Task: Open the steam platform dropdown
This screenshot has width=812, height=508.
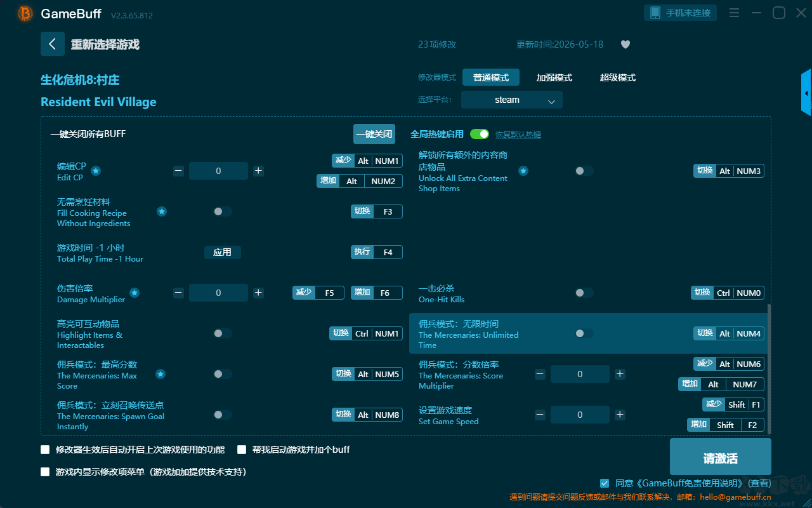Action: click(x=512, y=100)
